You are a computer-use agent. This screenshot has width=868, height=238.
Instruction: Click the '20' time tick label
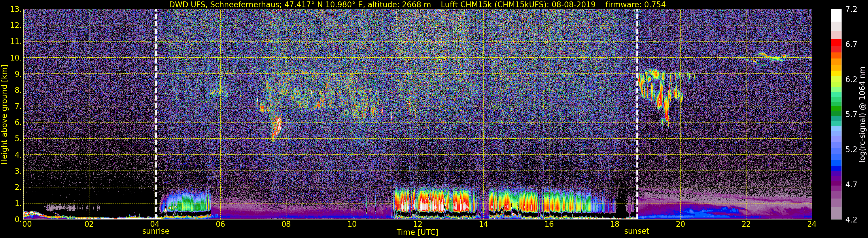coord(680,224)
